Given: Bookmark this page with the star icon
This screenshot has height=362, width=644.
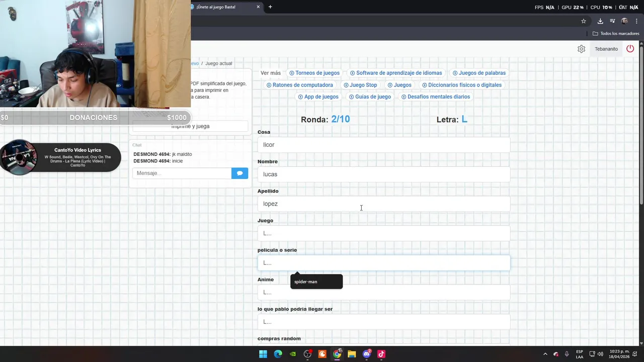Looking at the screenshot, I should pos(584,21).
